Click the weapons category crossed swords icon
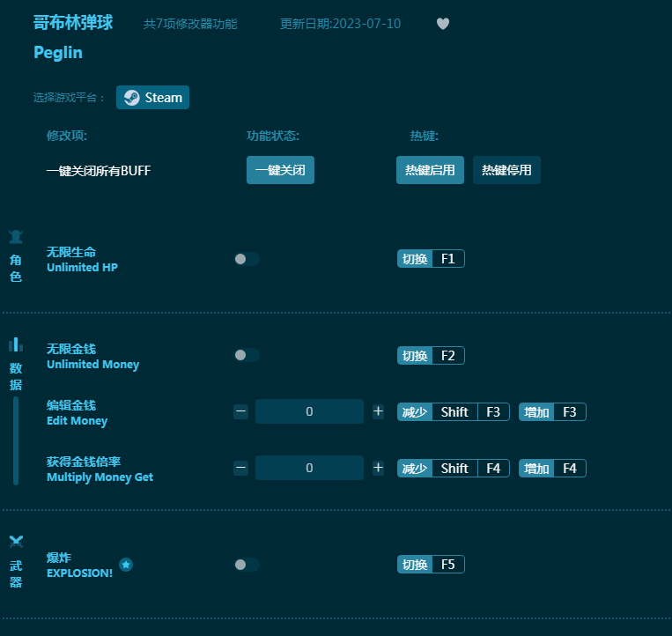672x636 pixels. (x=16, y=542)
